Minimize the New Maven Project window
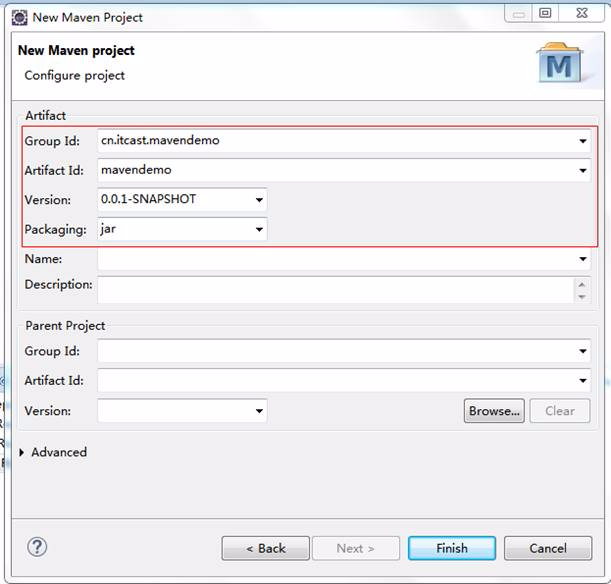Screen dimensions: 611x584 (x=518, y=14)
